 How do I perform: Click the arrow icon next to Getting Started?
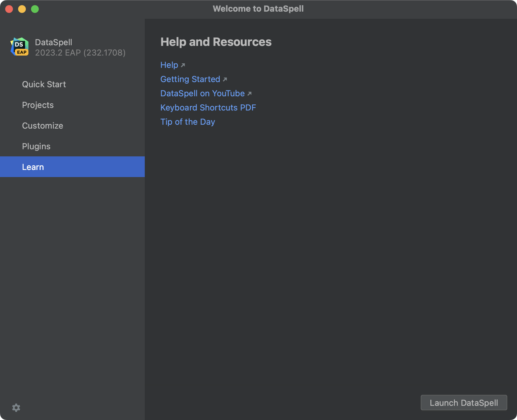pos(225,79)
